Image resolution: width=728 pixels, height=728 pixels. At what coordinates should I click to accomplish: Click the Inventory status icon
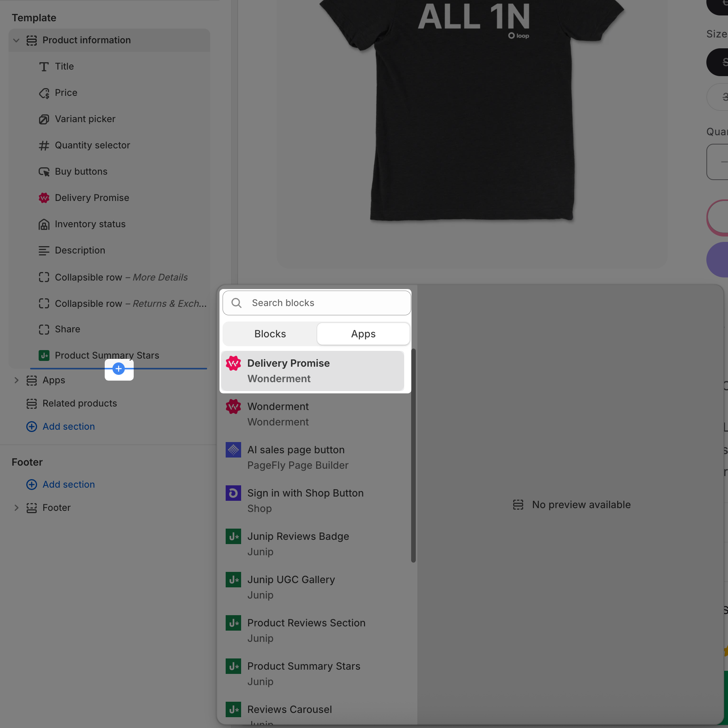point(44,224)
